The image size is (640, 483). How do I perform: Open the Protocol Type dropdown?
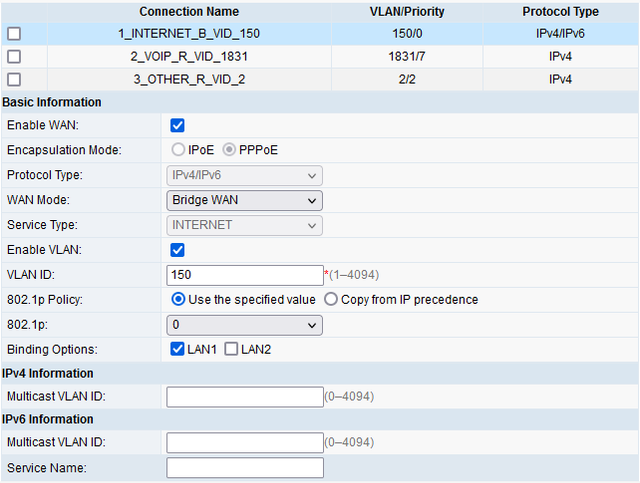(244, 175)
